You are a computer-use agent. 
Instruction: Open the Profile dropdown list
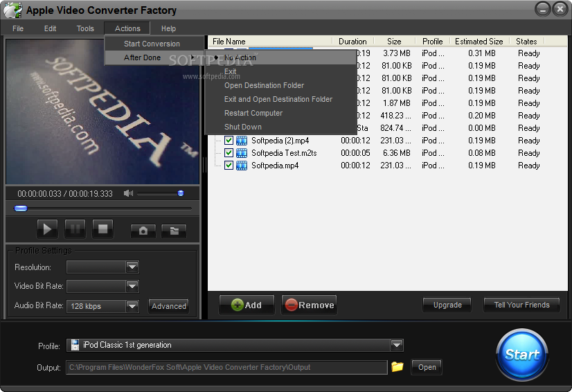click(x=397, y=345)
